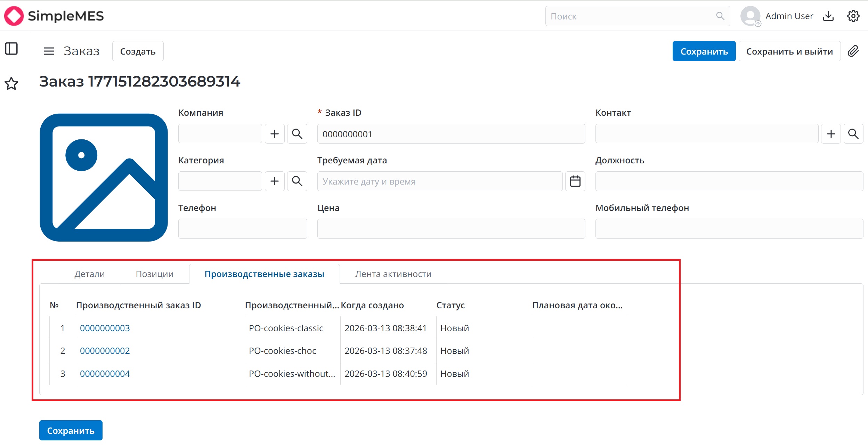The image size is (868, 447).
Task: Click the Заказ ID input field
Action: tap(451, 134)
